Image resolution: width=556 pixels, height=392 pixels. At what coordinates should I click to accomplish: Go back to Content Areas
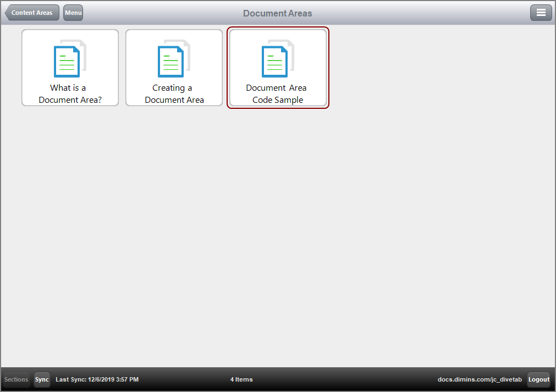32,13
